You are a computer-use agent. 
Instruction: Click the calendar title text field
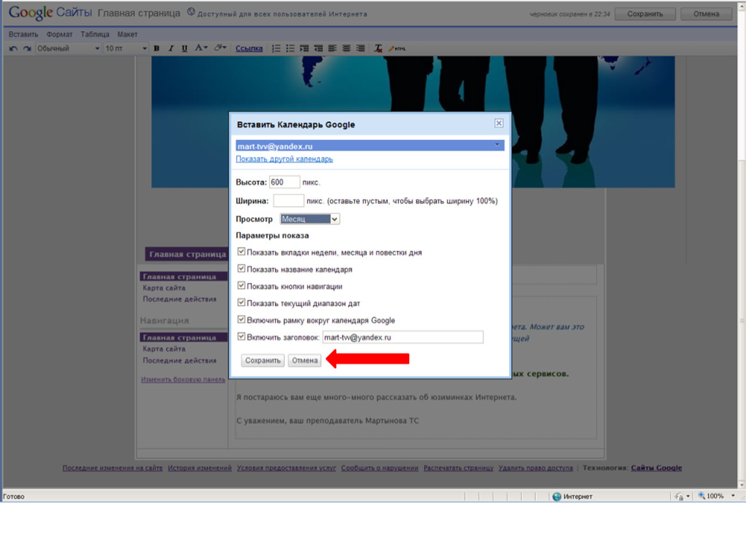coord(403,337)
